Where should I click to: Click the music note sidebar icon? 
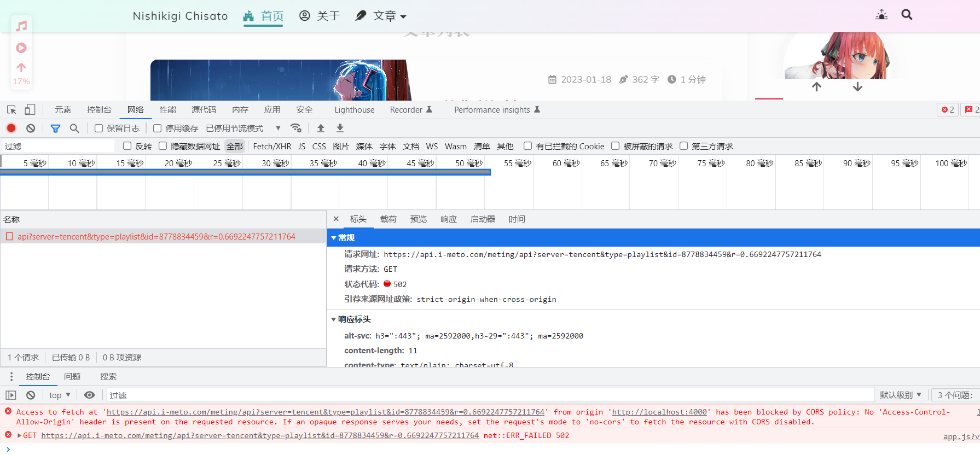click(x=21, y=26)
